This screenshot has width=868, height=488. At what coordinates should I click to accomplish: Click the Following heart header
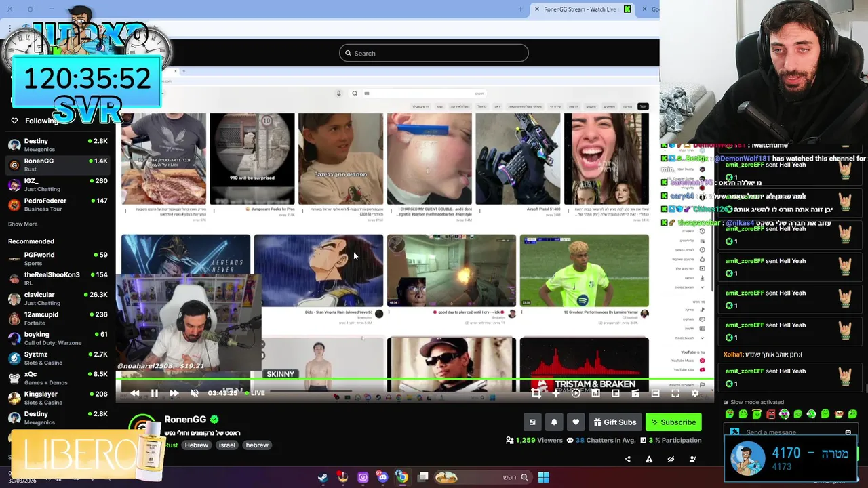coord(34,121)
